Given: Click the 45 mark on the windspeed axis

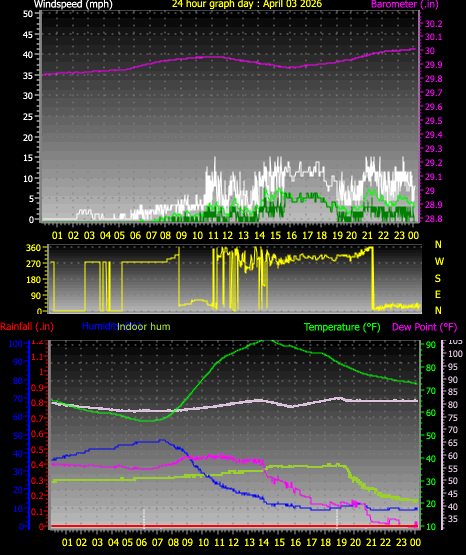Looking at the screenshot, I should click(x=28, y=35).
